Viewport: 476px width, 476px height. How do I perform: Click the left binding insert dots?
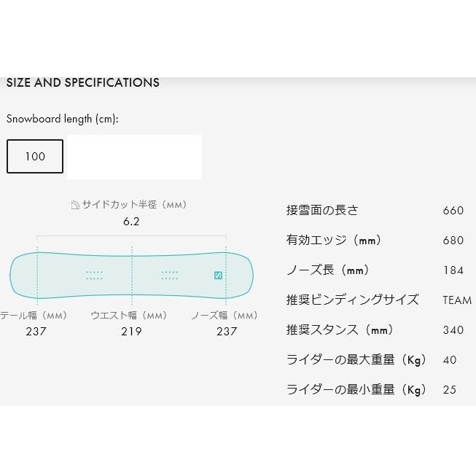tap(94, 275)
